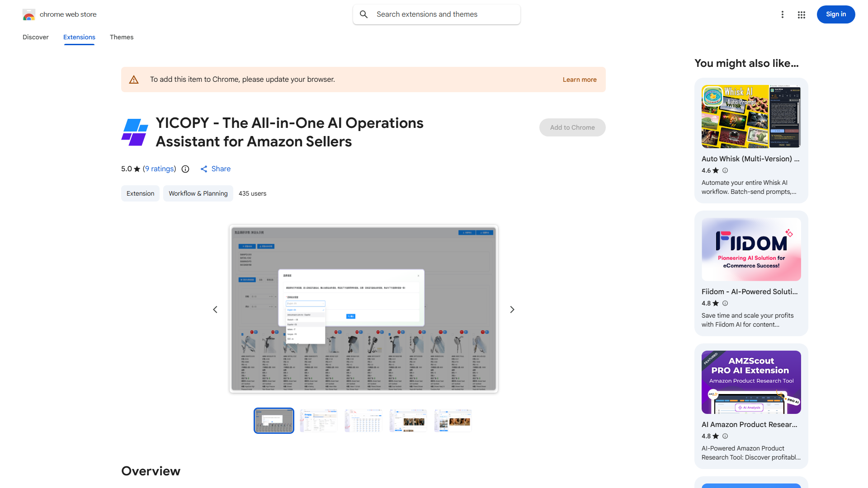Switch to the Themes tab
The width and height of the screenshot is (868, 488).
(122, 37)
